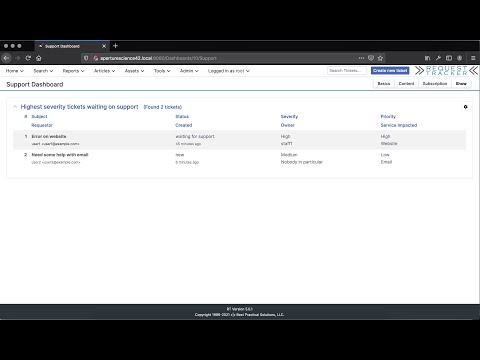
Task: Click the Create new ticket button
Action: pyautogui.click(x=390, y=70)
